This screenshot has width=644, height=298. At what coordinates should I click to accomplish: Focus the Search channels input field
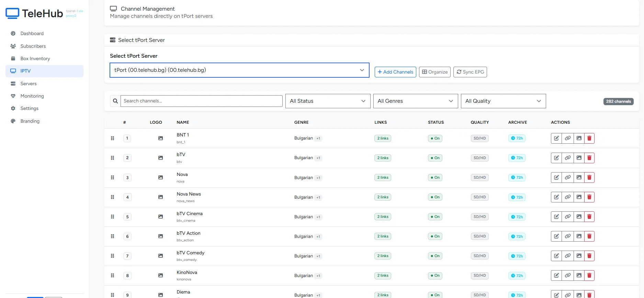(202, 101)
